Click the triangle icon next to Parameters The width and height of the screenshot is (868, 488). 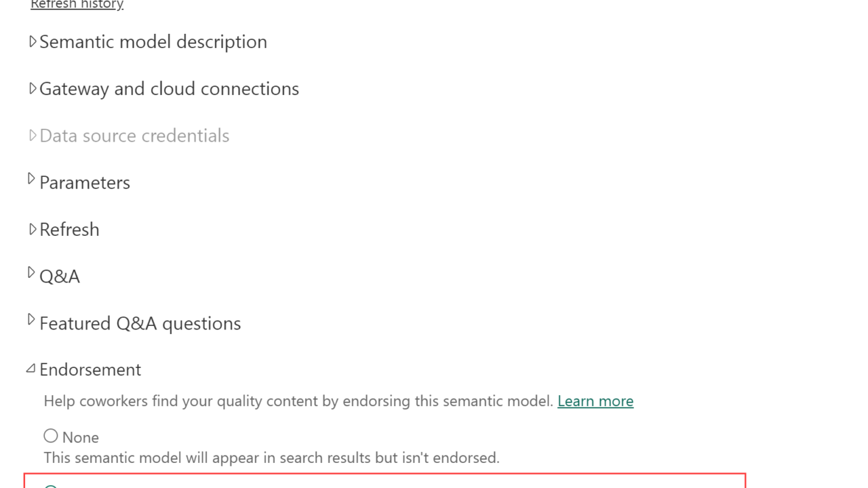point(31,179)
